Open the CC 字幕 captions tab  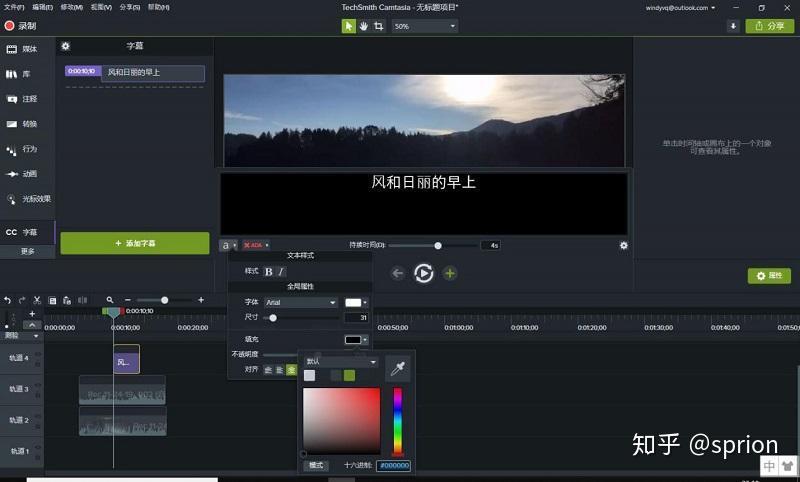coord(22,232)
